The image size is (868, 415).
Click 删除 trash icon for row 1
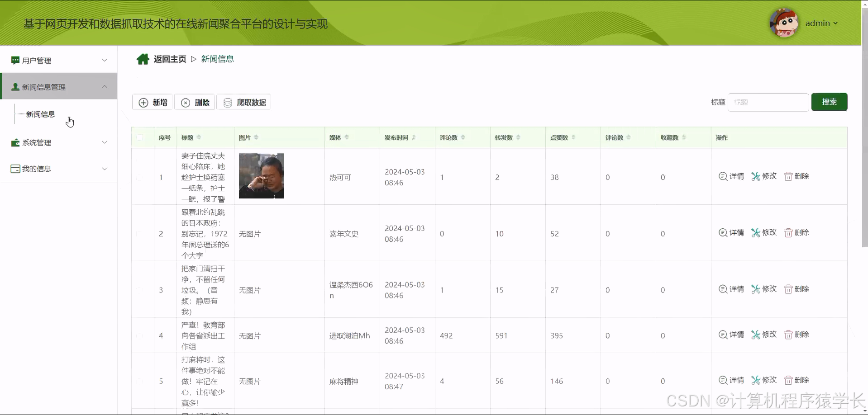(x=788, y=176)
